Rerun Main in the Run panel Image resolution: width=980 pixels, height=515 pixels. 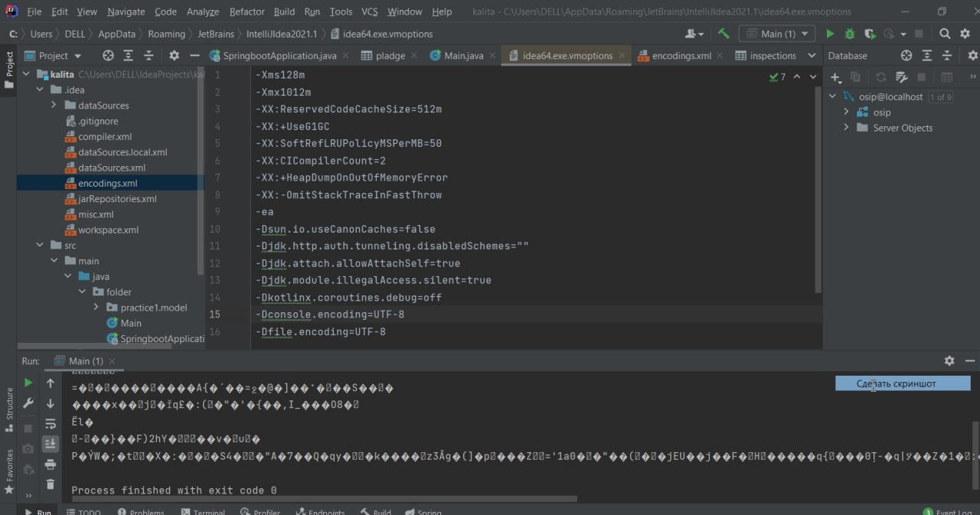(x=28, y=383)
